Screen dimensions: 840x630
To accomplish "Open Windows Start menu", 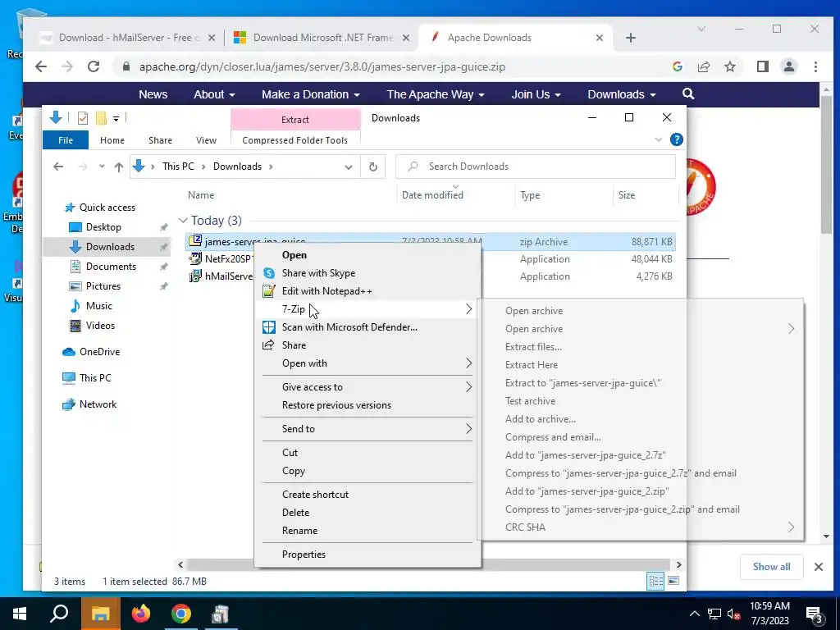I will coord(20,614).
